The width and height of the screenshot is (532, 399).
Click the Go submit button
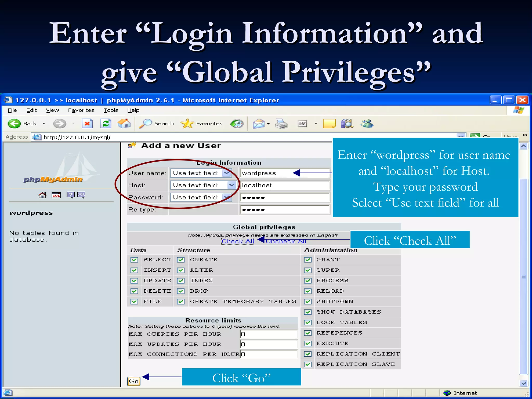(134, 381)
